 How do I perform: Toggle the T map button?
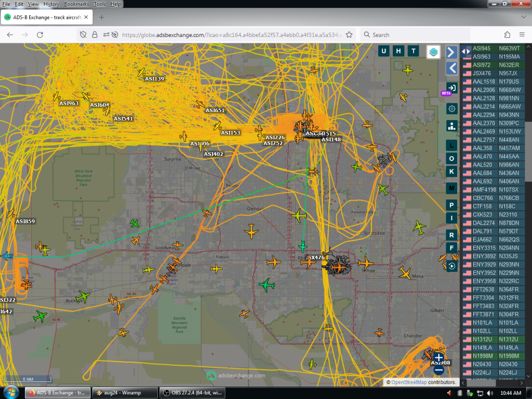(413, 51)
